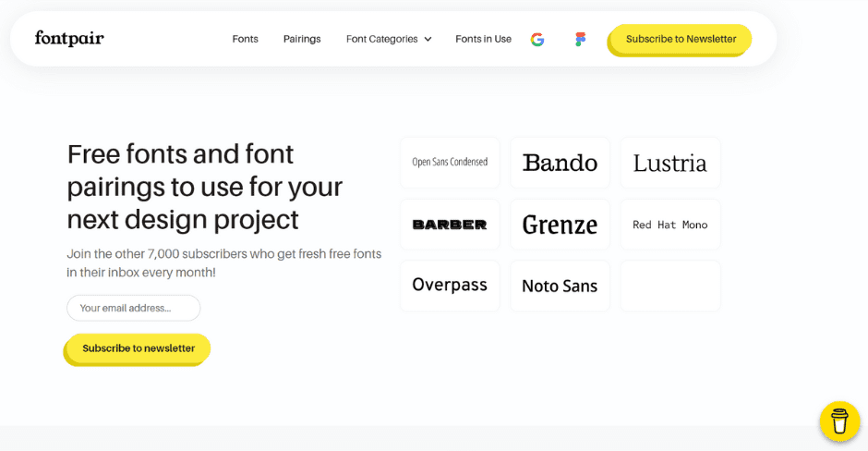Select the Overpass font card
This screenshot has height=451, width=868.
pos(450,286)
